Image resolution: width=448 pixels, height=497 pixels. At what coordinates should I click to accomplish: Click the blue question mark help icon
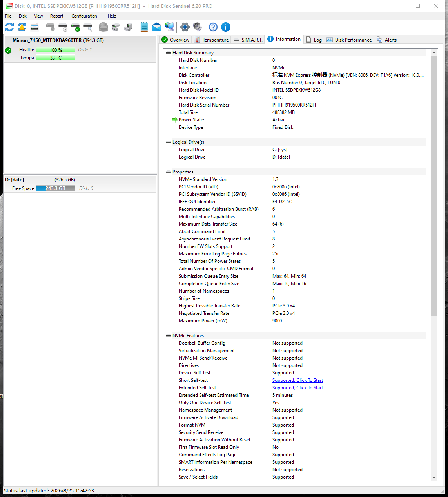213,27
